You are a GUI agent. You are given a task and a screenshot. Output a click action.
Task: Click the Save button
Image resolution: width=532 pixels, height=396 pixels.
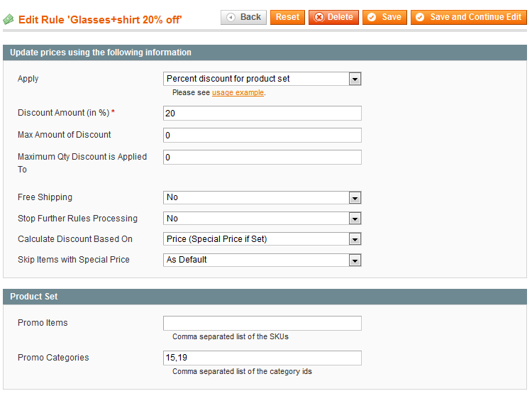[384, 17]
